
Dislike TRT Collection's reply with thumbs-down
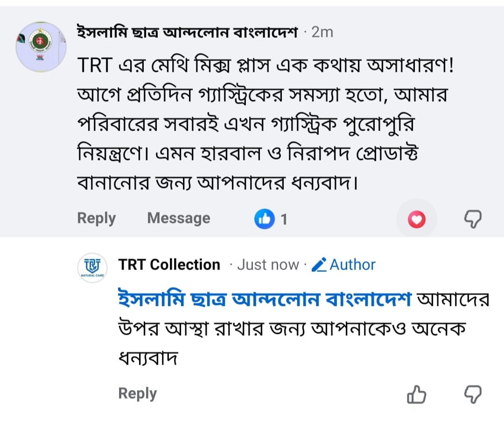[x=473, y=394]
